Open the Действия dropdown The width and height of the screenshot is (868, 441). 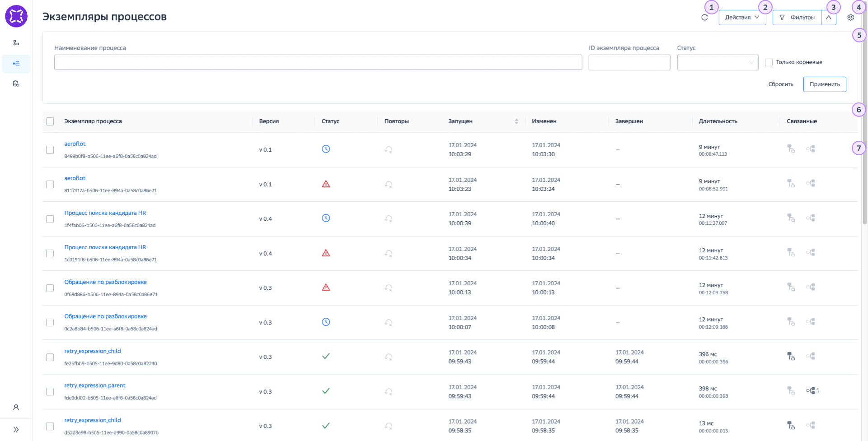tap(742, 18)
